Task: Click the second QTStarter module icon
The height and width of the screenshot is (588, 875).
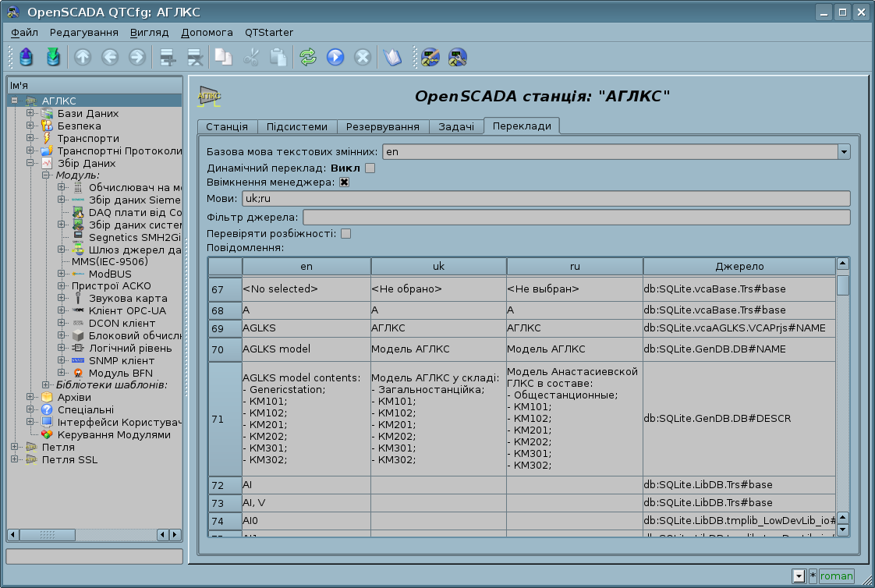Action: coord(457,57)
